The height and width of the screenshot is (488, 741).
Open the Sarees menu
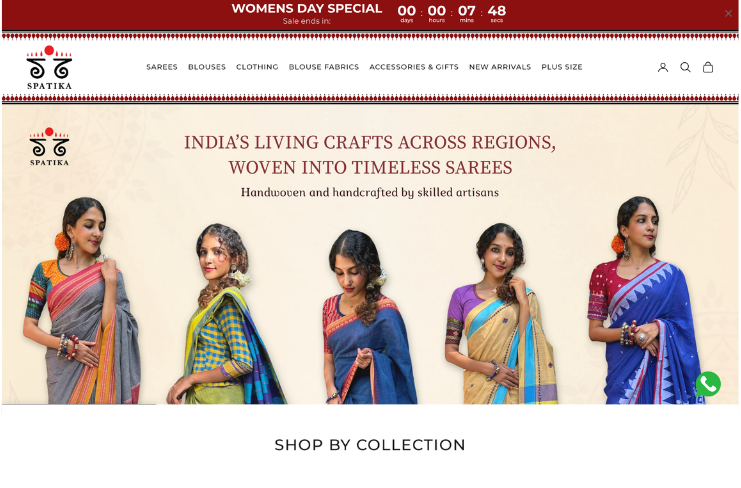(162, 67)
